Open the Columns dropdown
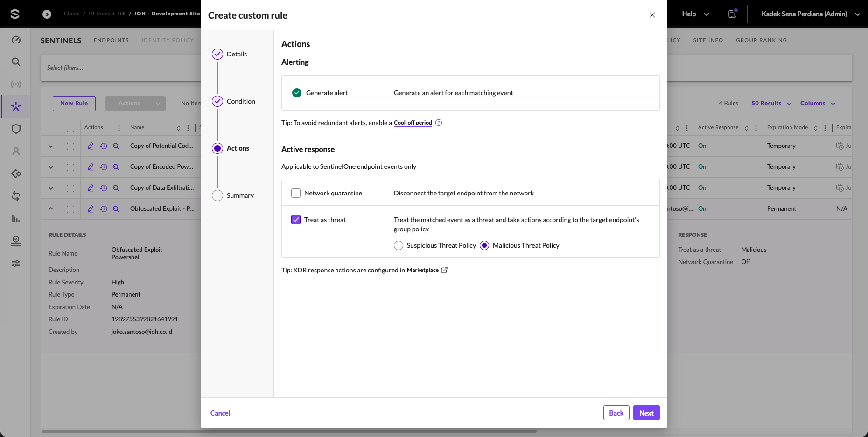 tap(818, 104)
